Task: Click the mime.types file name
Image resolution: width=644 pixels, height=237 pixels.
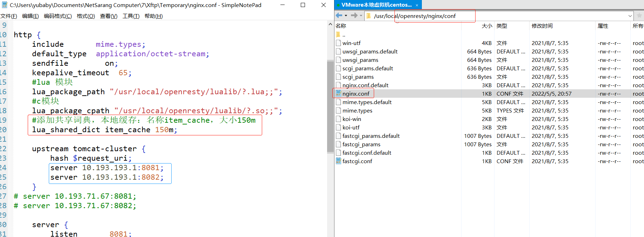Action: pos(357,110)
